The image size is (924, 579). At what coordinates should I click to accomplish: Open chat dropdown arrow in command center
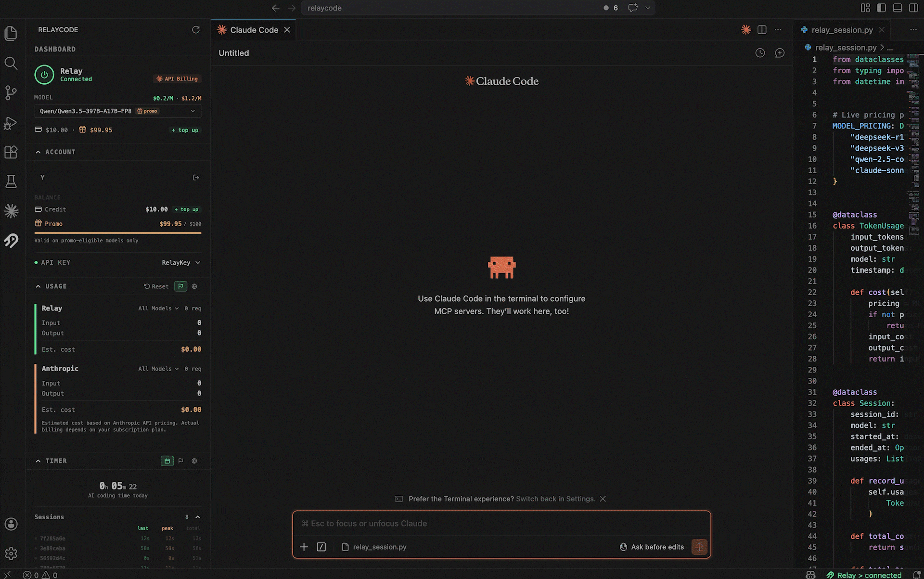coord(648,8)
